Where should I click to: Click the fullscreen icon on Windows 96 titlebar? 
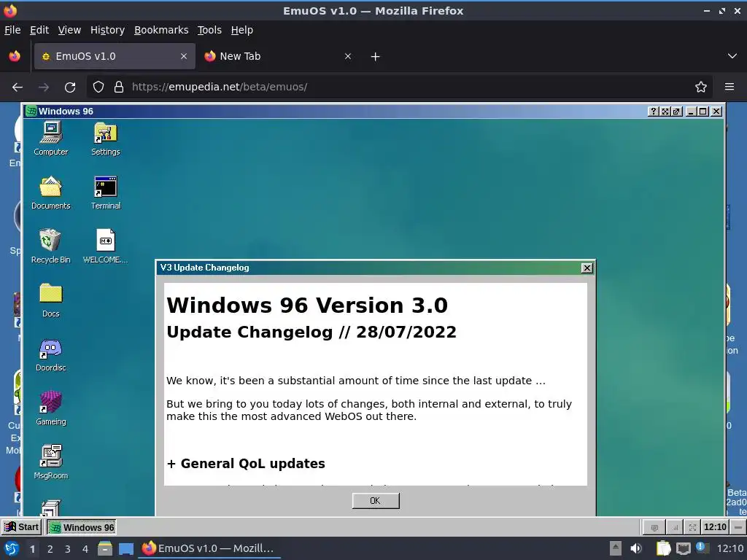665,112
